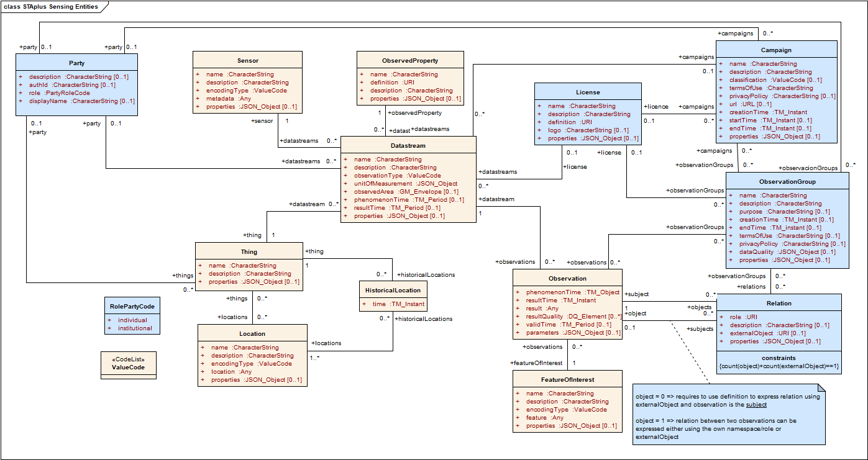Screen dimensions: 868x460
Task: Select the '+sensor' association role label
Action: point(262,121)
